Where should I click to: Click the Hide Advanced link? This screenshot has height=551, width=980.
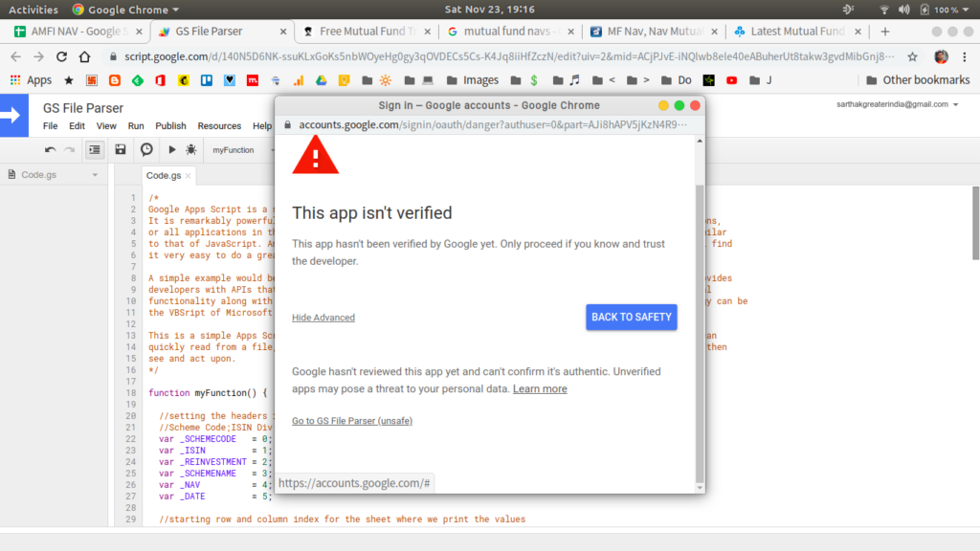tap(323, 318)
